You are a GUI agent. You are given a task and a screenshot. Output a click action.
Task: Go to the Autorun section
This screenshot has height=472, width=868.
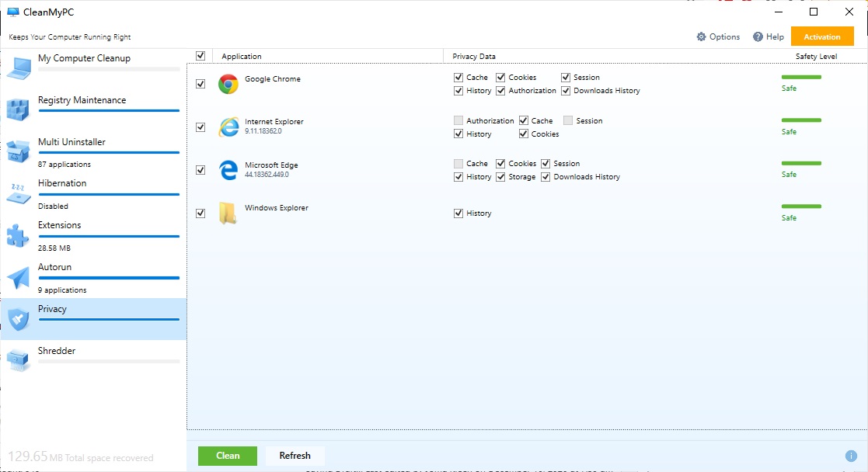[54, 267]
